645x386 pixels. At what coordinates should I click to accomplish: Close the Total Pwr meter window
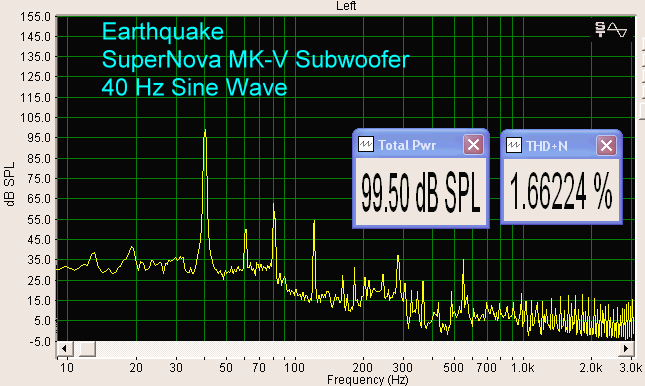coord(473,144)
